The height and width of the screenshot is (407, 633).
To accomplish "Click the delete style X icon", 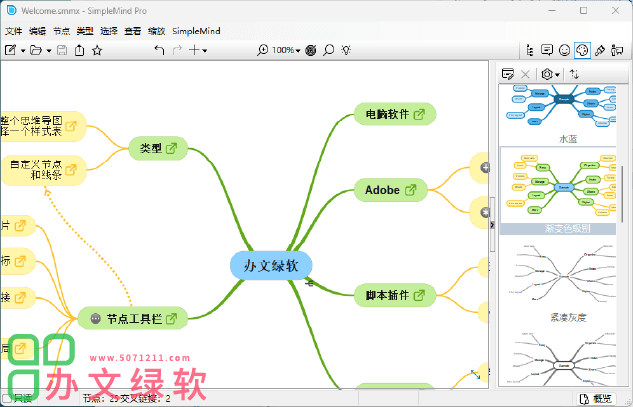I will tap(525, 74).
